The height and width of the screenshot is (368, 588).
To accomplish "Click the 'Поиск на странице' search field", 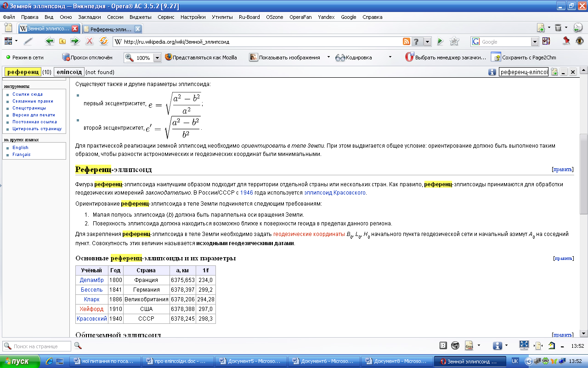I will pos(37,346).
